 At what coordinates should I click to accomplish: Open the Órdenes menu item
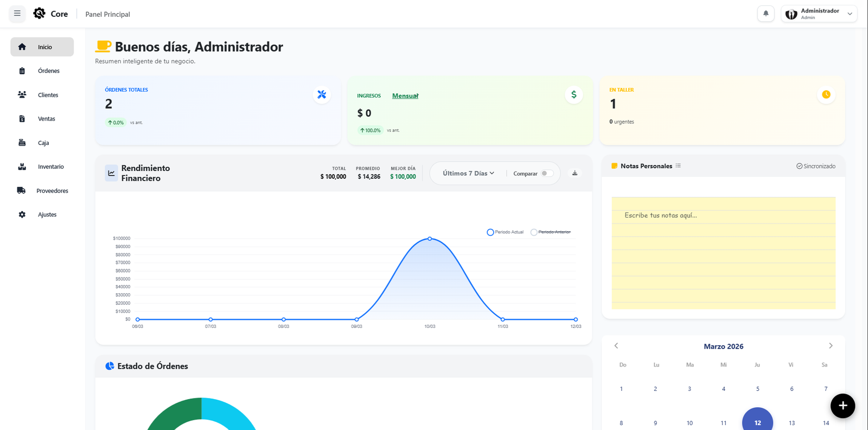[x=42, y=71]
